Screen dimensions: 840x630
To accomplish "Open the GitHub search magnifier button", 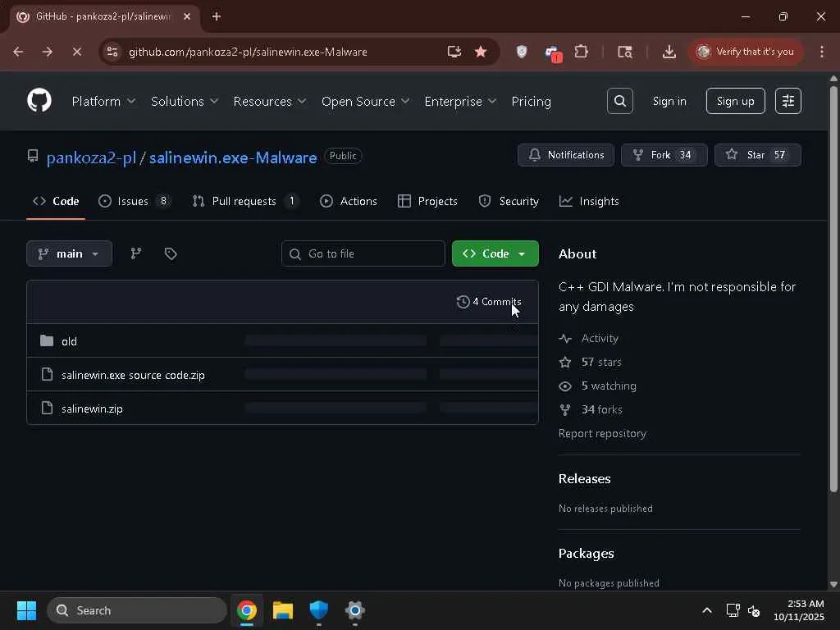I will (x=620, y=101).
